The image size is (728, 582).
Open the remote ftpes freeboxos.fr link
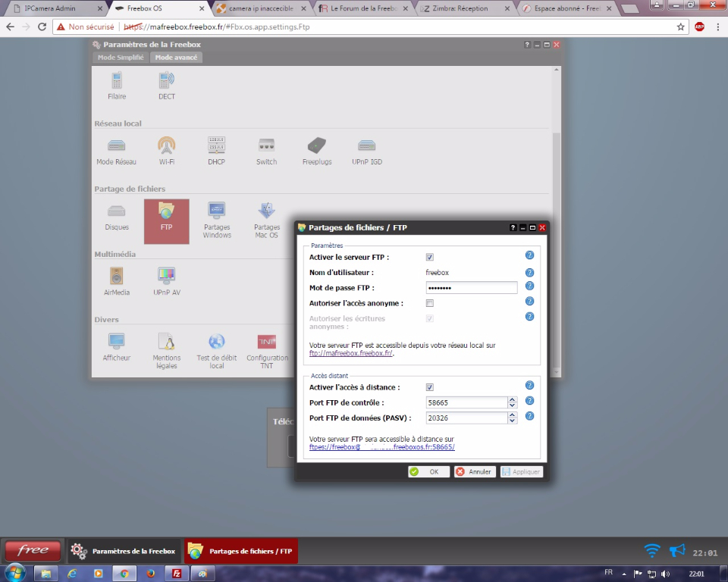pyautogui.click(x=382, y=447)
